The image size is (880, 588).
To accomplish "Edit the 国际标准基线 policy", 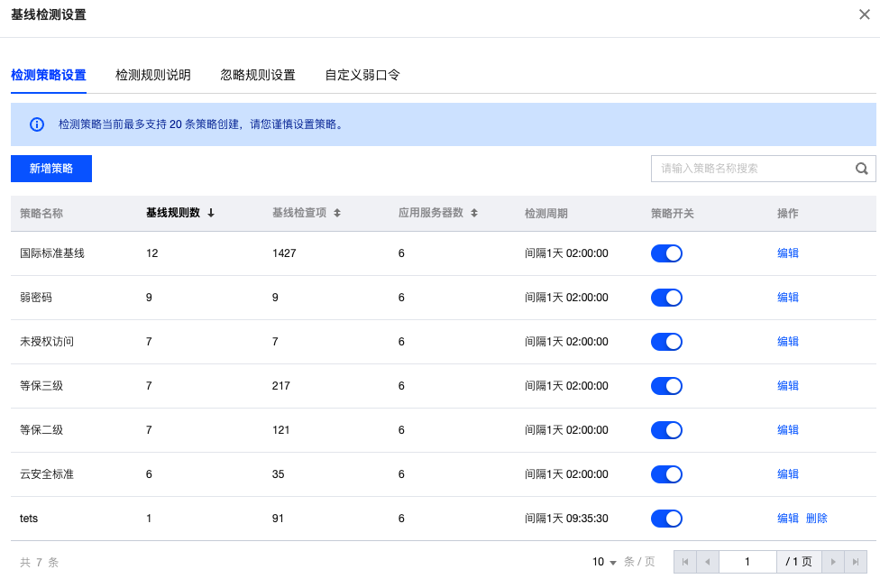I will pos(787,253).
